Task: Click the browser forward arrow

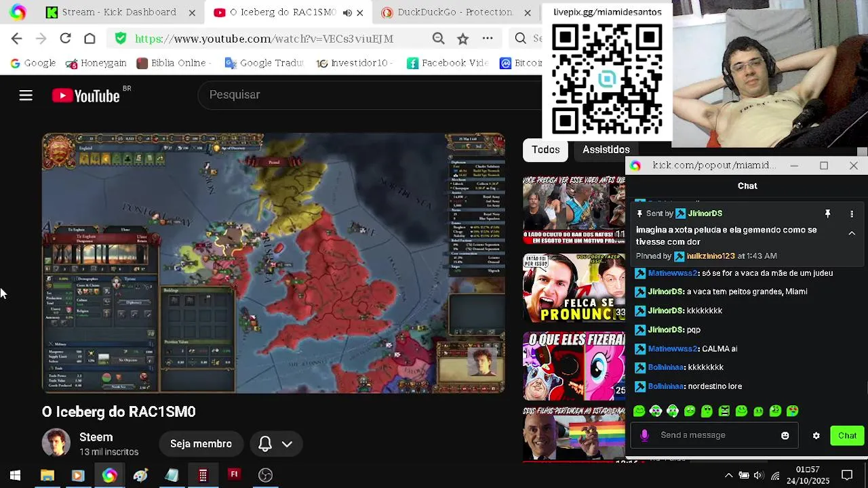Action: (x=41, y=39)
